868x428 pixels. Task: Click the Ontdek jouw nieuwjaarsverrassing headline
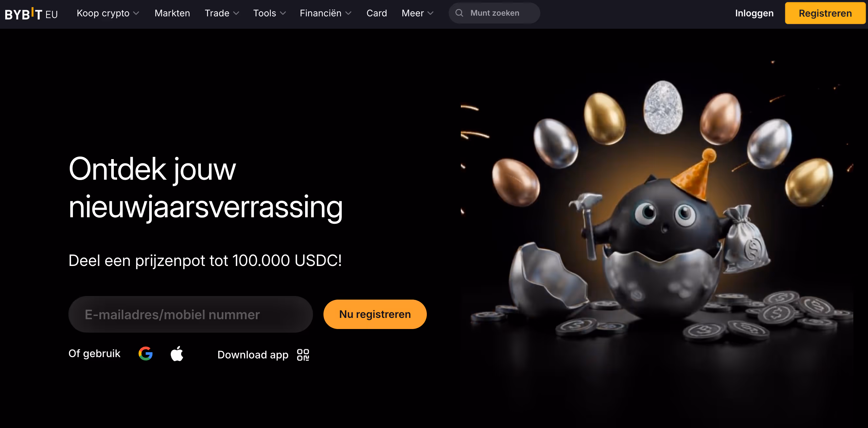205,188
